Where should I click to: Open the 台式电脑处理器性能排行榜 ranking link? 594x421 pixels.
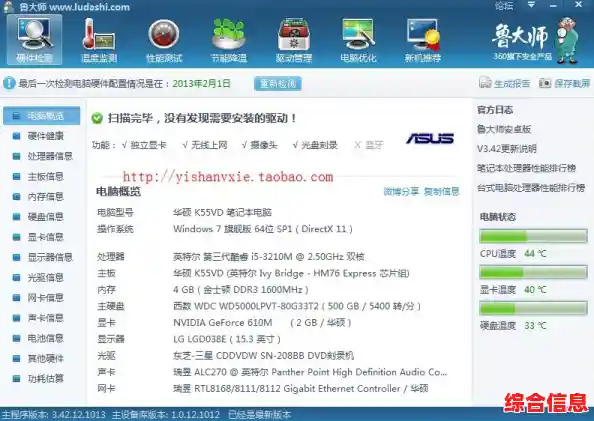pos(531,188)
